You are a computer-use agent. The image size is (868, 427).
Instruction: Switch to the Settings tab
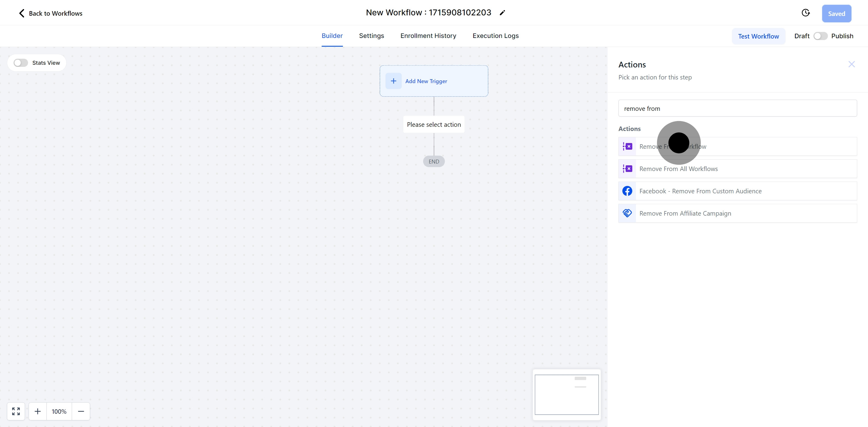371,36
